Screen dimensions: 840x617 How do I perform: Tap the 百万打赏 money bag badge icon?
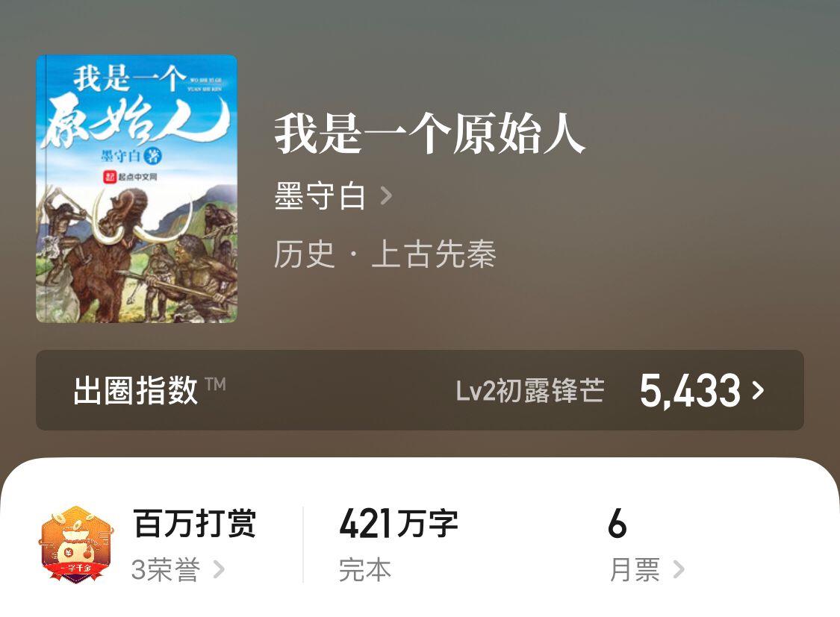(76, 544)
